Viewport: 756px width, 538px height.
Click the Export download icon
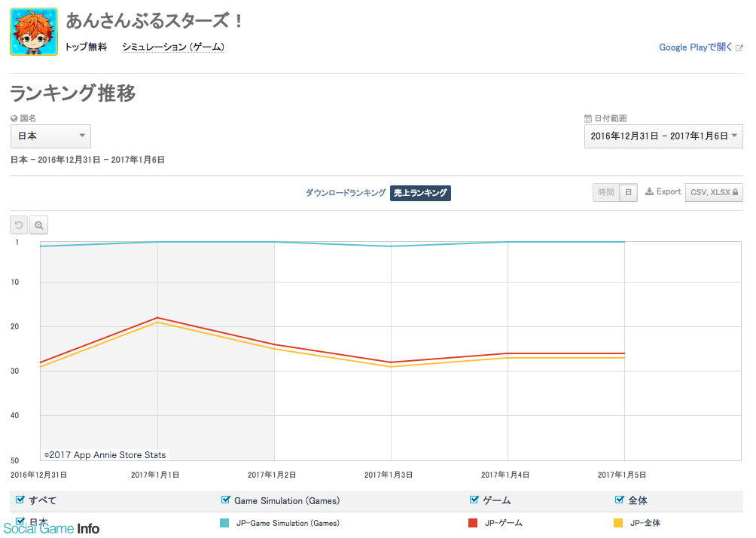click(649, 191)
